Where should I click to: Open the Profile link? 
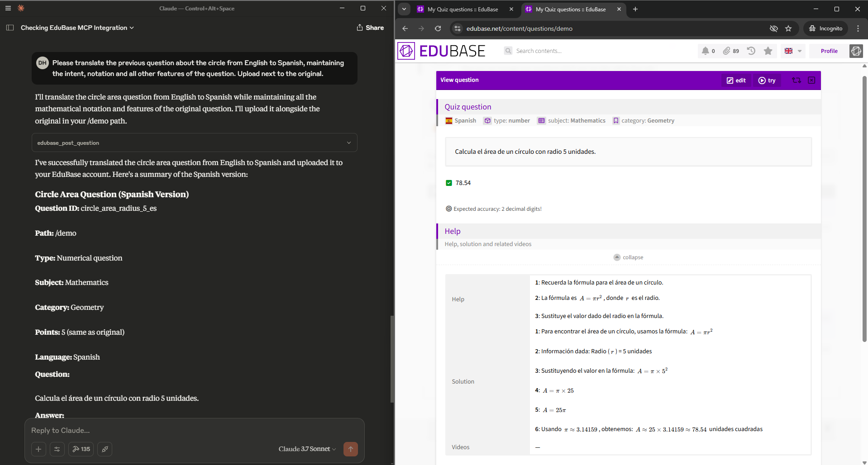coord(829,51)
